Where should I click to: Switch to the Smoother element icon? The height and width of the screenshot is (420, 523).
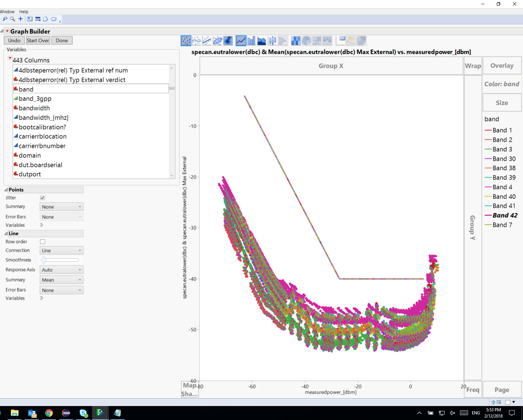coord(196,40)
